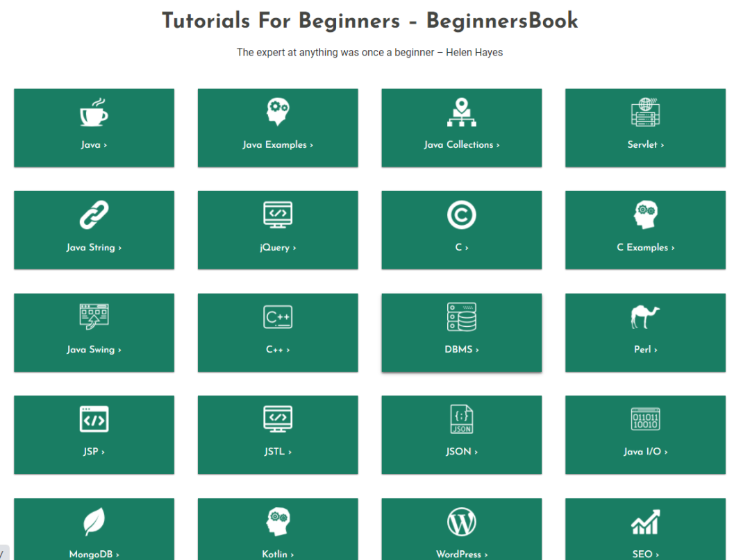Click the monitor code jQuery icon
750x560 pixels.
click(x=278, y=214)
